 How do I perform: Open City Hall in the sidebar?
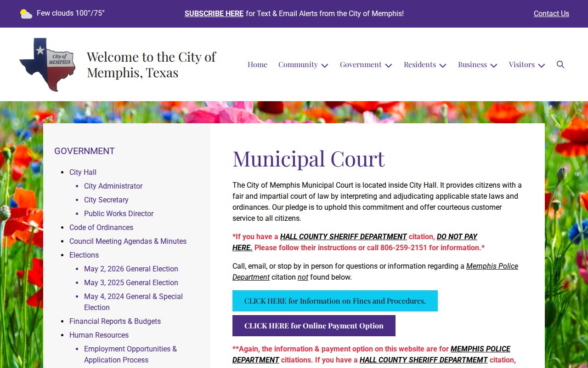[83, 172]
